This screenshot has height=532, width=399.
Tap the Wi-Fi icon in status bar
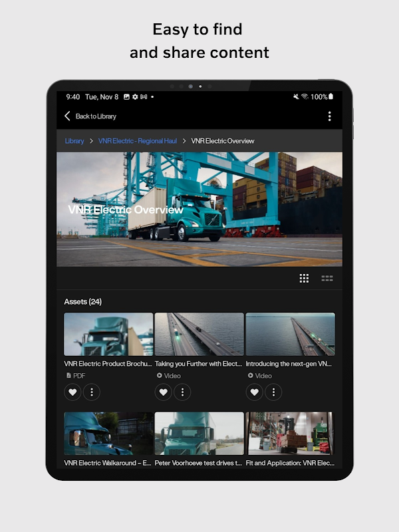[x=305, y=96]
